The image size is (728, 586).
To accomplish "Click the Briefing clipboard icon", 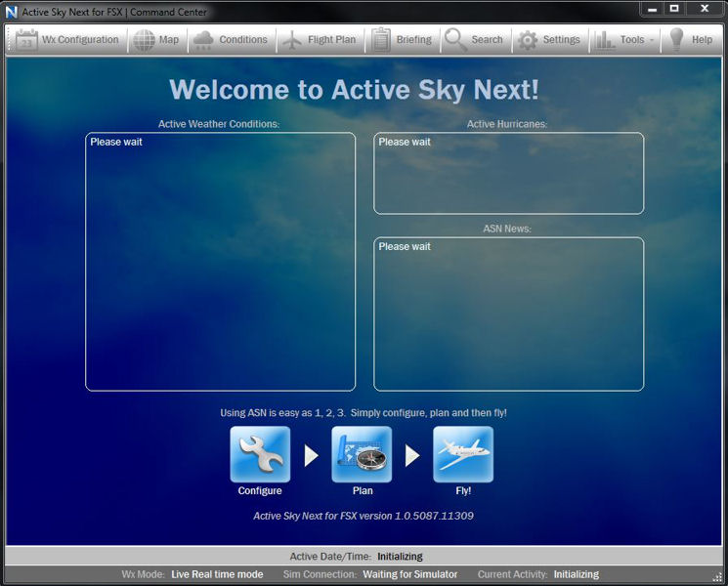I will pos(381,40).
